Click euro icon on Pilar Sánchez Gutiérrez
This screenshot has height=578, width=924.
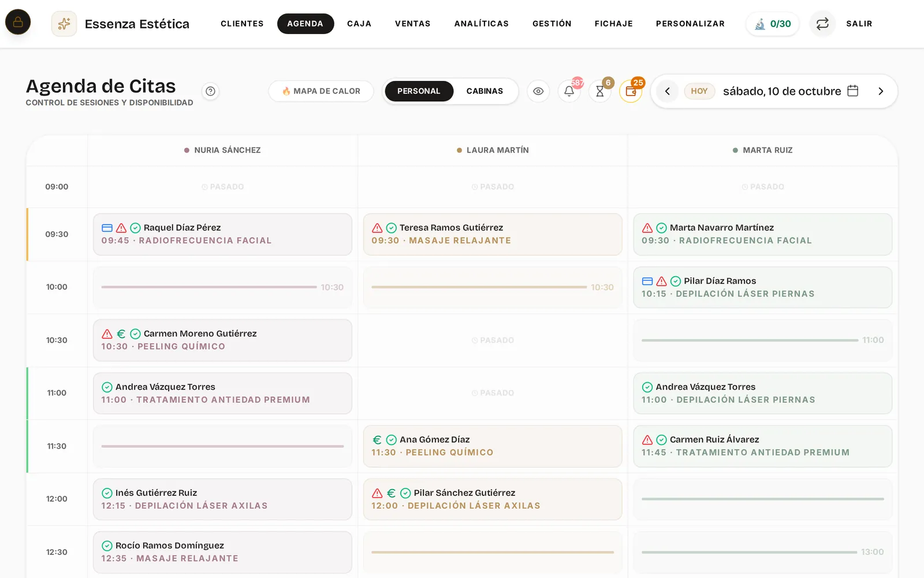(x=392, y=493)
